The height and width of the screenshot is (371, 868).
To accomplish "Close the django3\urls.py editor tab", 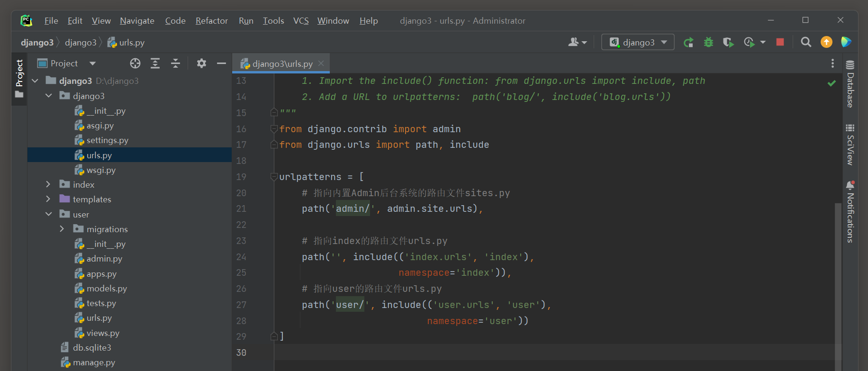I will [321, 63].
